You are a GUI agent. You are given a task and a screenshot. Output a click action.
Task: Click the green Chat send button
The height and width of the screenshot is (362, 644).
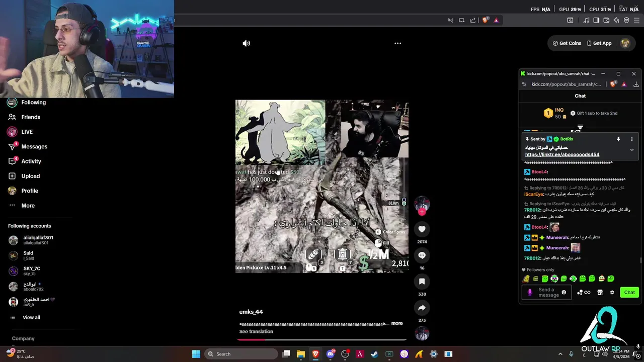(629, 292)
